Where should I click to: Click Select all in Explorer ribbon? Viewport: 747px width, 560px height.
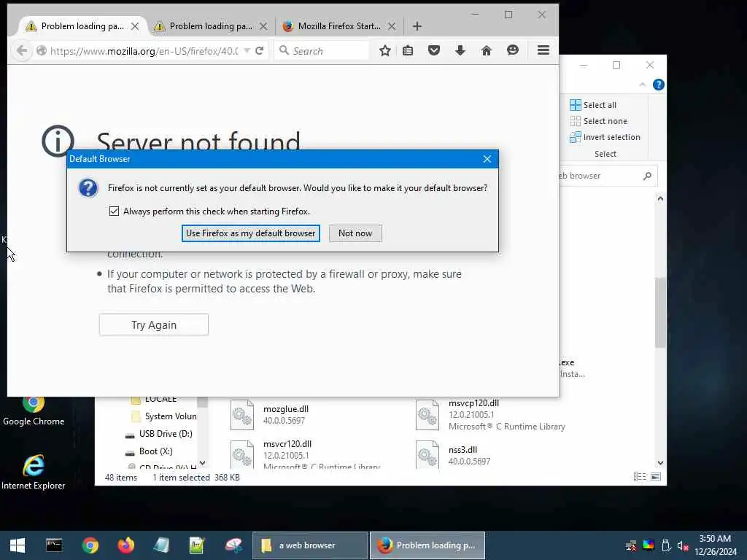point(593,105)
